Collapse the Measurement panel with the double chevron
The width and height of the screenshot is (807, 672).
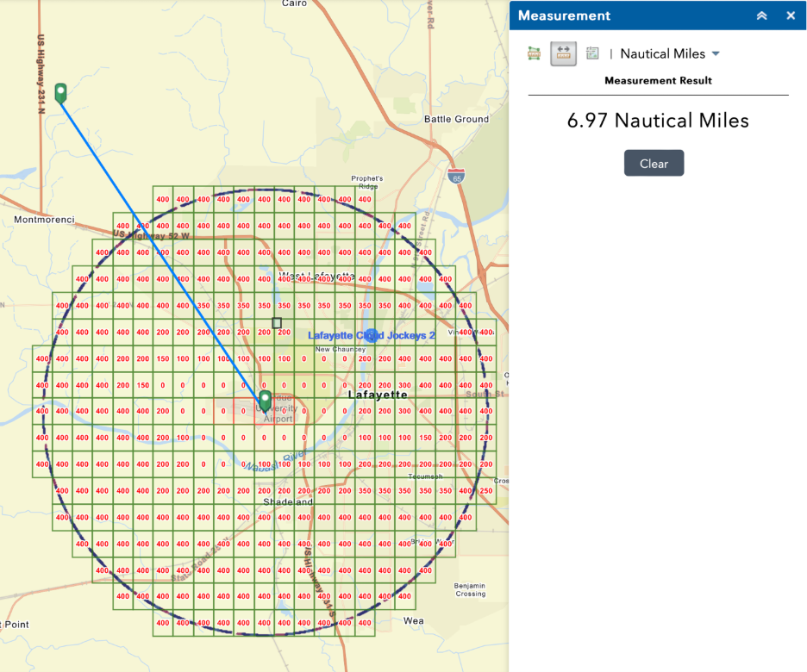point(760,16)
